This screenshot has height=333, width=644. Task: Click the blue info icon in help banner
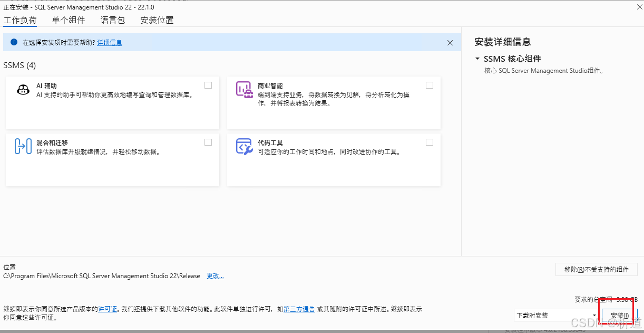click(x=14, y=42)
